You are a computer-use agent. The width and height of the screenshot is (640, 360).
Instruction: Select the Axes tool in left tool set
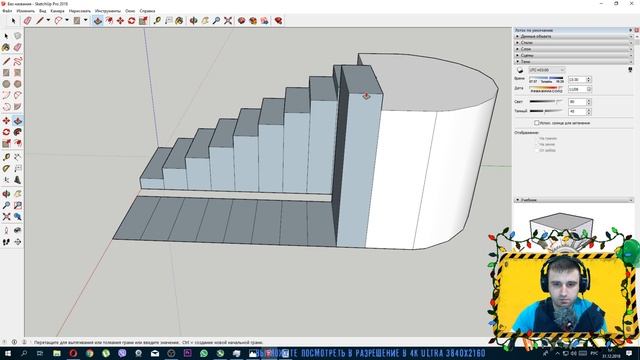coord(6,180)
